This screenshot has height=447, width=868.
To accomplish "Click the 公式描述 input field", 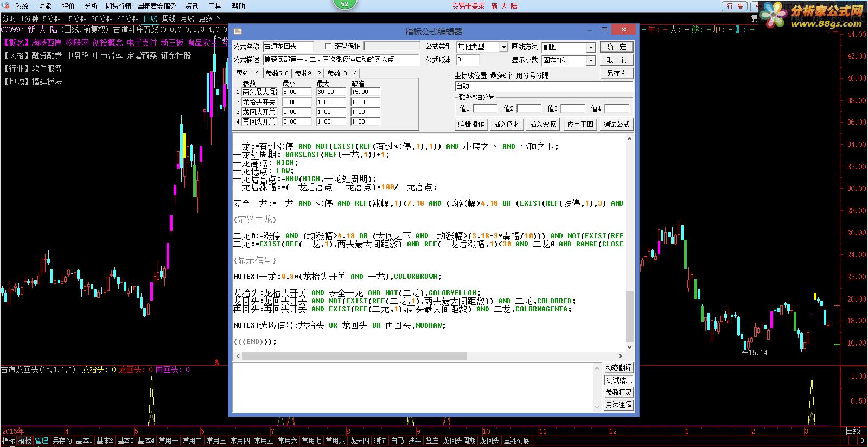I will coord(341,59).
